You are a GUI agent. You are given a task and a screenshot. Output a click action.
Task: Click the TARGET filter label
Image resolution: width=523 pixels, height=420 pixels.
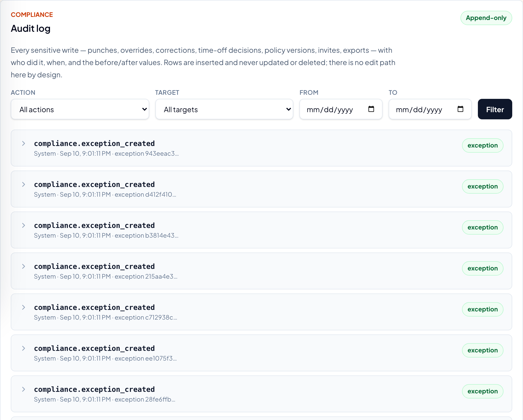coord(167,92)
